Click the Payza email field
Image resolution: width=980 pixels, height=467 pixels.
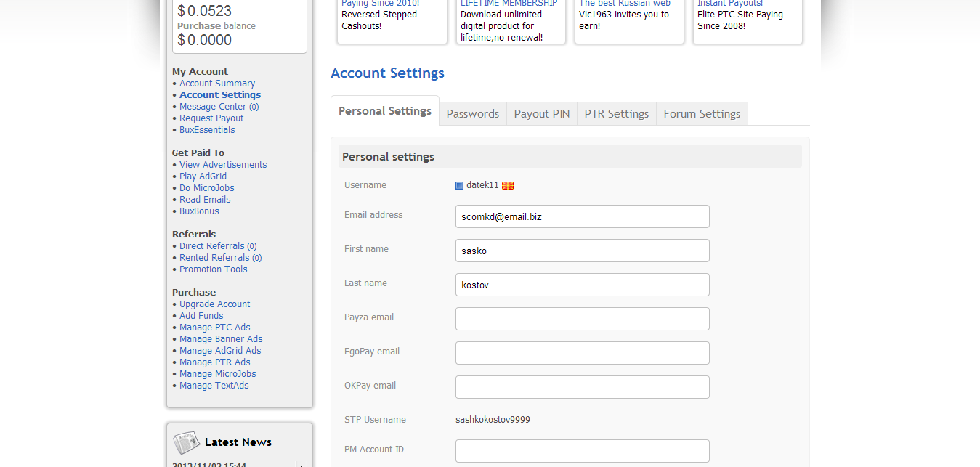point(582,319)
